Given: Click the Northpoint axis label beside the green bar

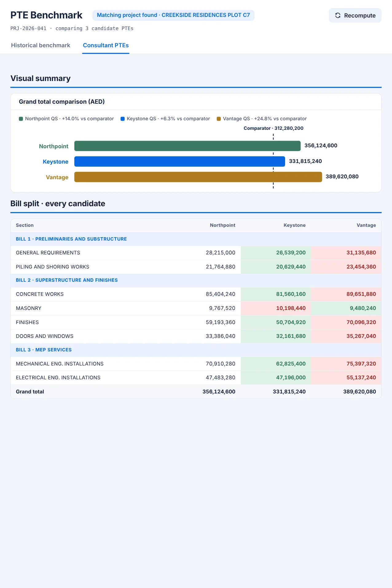Looking at the screenshot, I should pyautogui.click(x=53, y=146).
